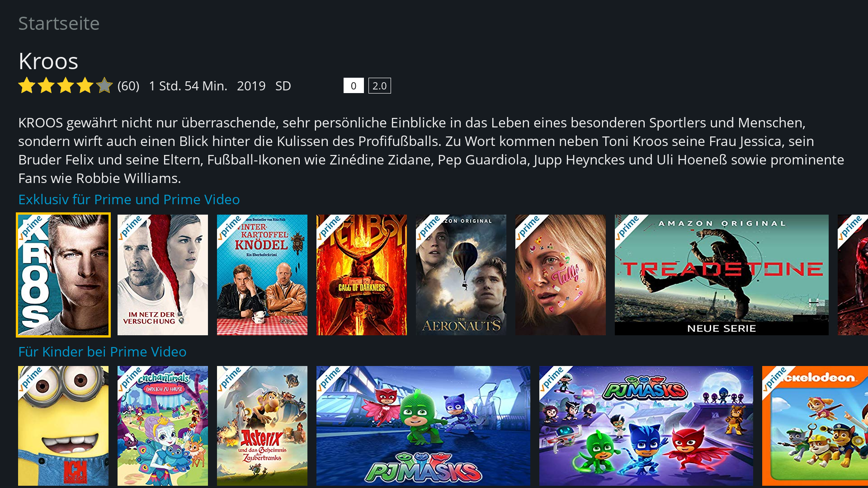Screen dimensions: 868x488
Task: Click the star rating for Kroos
Action: [x=66, y=85]
